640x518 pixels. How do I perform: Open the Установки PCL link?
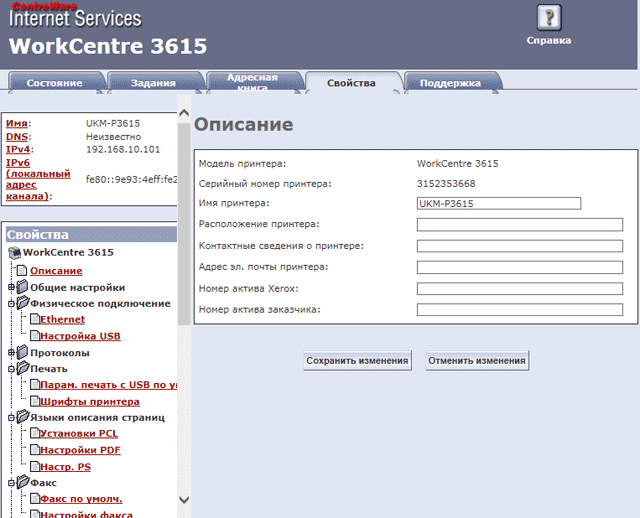79,433
